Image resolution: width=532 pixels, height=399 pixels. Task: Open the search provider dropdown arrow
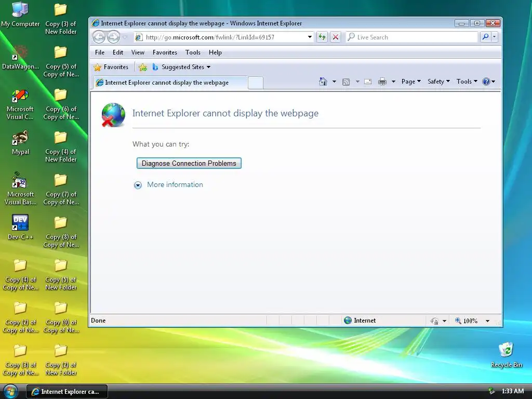point(495,37)
